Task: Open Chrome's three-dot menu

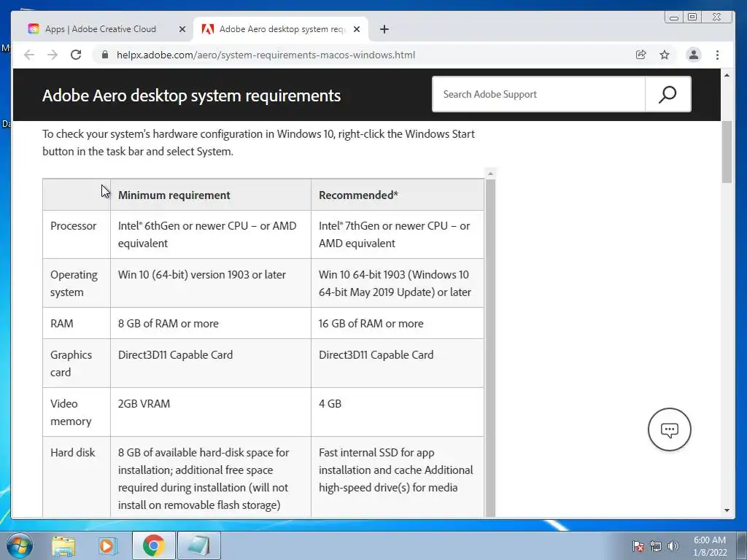Action: [718, 55]
